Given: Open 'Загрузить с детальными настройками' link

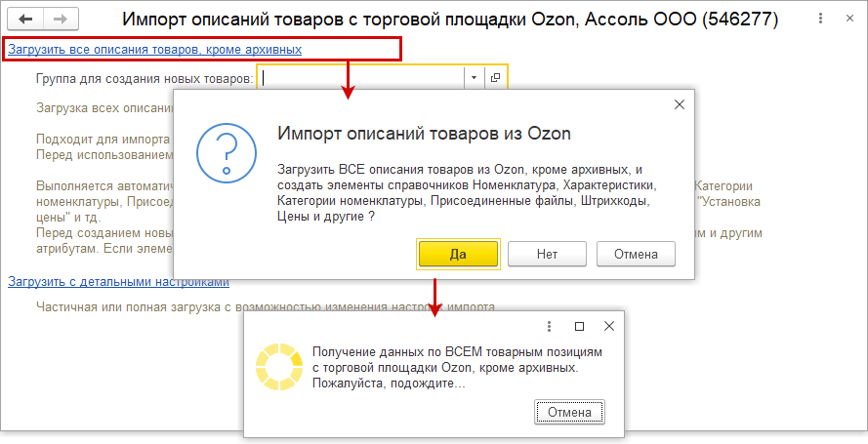Looking at the screenshot, I should pos(118,281).
